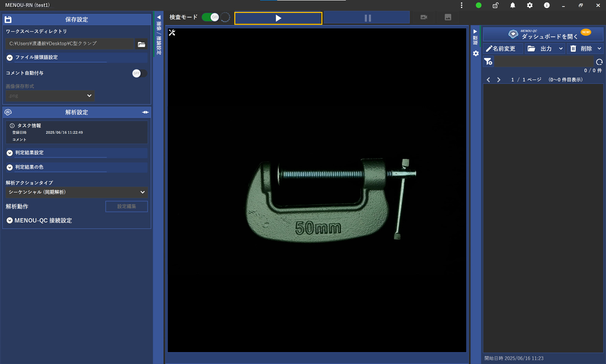Expand the ファイル接頭語設定 section

[x=10, y=58]
